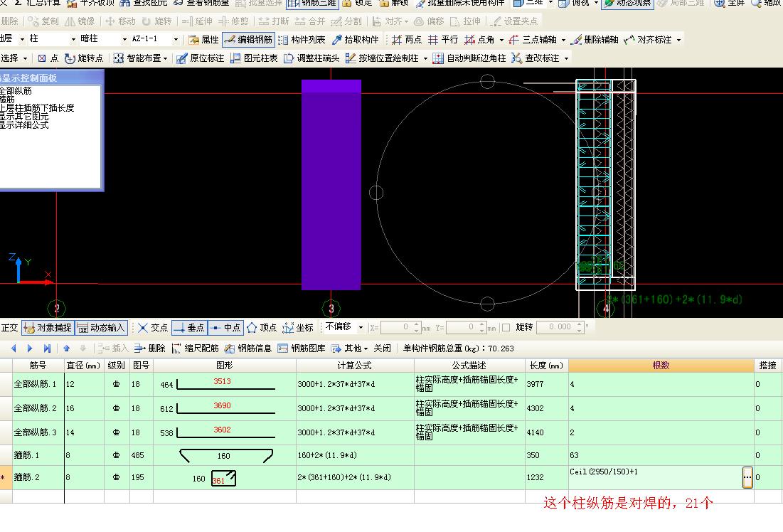The height and width of the screenshot is (532, 783).
Task: Increase X offset stepper up arrow
Action: pos(417,324)
